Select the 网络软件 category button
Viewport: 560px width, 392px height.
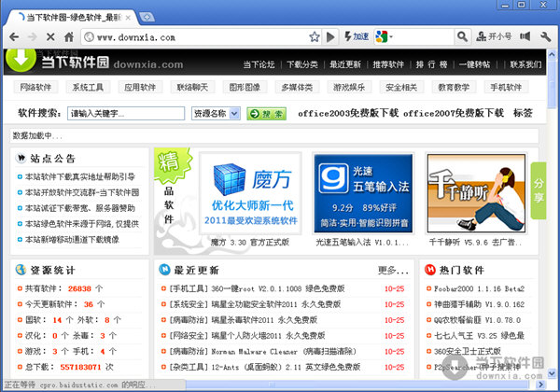pos(35,87)
